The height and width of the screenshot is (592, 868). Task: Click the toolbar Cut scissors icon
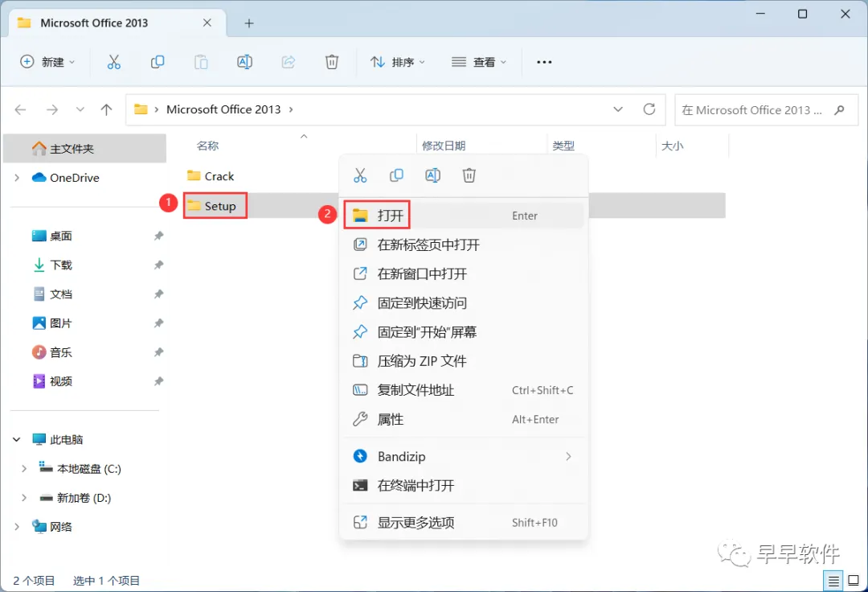[x=113, y=62]
